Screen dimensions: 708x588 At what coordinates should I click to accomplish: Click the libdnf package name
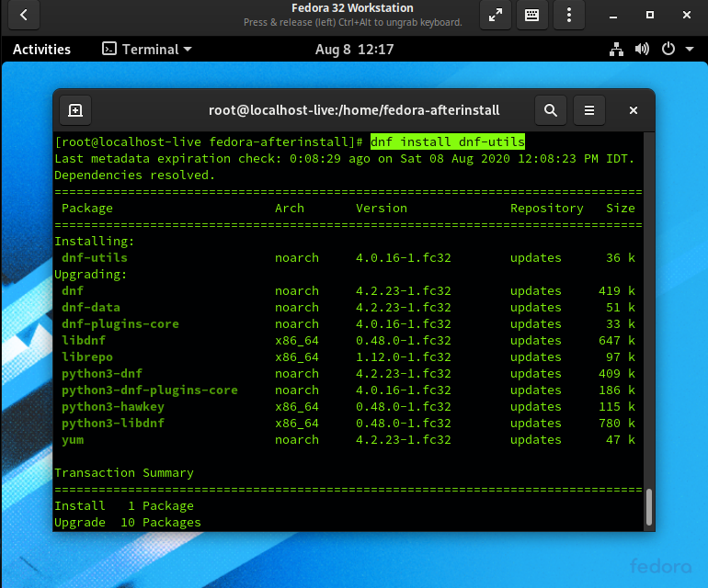click(x=84, y=340)
